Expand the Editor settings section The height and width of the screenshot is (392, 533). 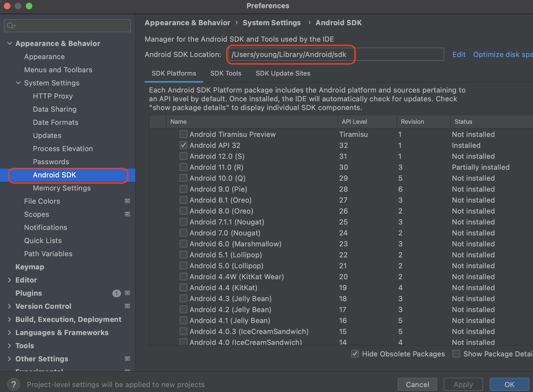[10, 280]
